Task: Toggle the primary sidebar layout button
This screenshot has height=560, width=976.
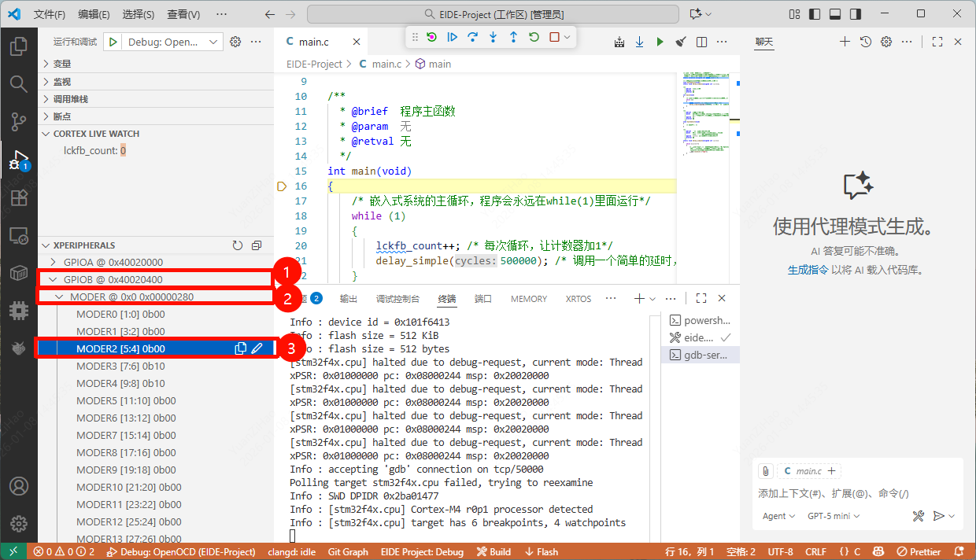Action: point(815,14)
